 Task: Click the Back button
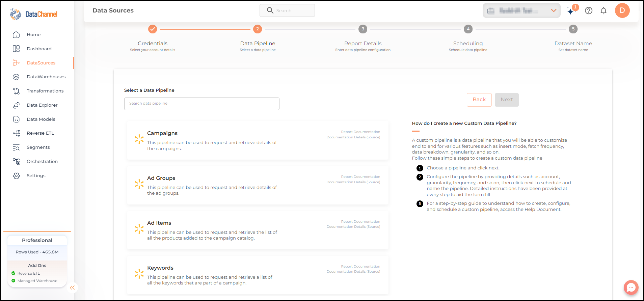(479, 100)
